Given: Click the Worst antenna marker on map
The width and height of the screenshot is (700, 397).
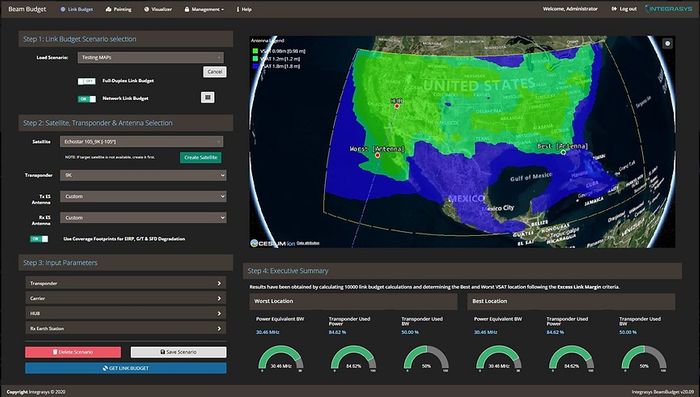Looking at the screenshot, I should [x=378, y=155].
